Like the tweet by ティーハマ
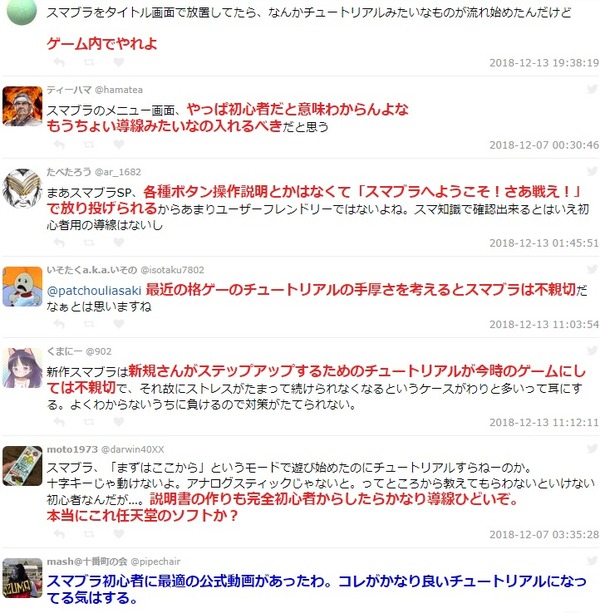 point(119,144)
